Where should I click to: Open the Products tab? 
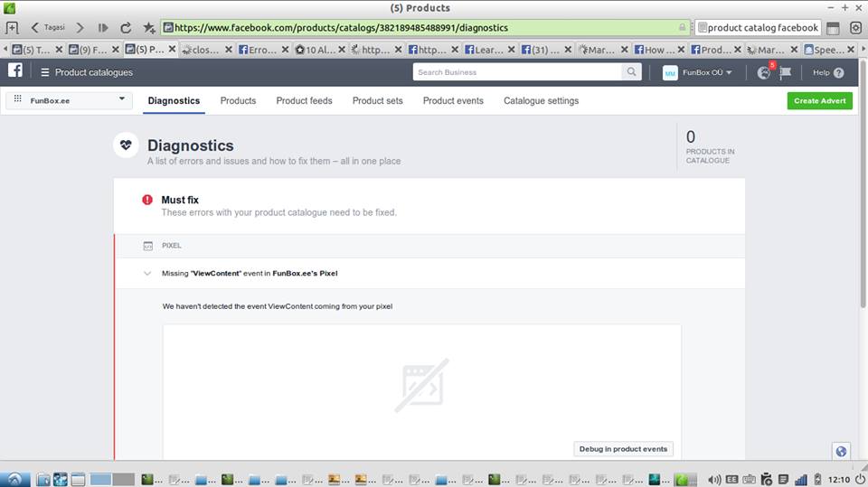click(x=238, y=100)
